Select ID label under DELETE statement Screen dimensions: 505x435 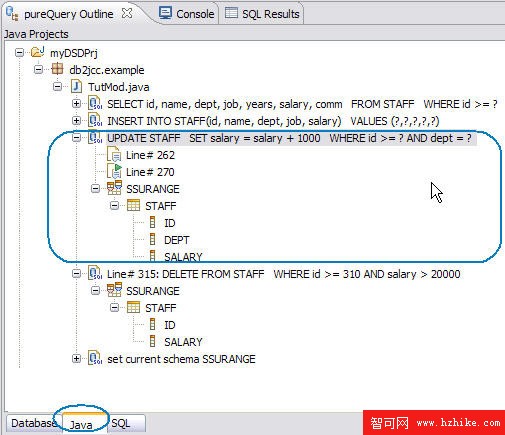pos(170,325)
